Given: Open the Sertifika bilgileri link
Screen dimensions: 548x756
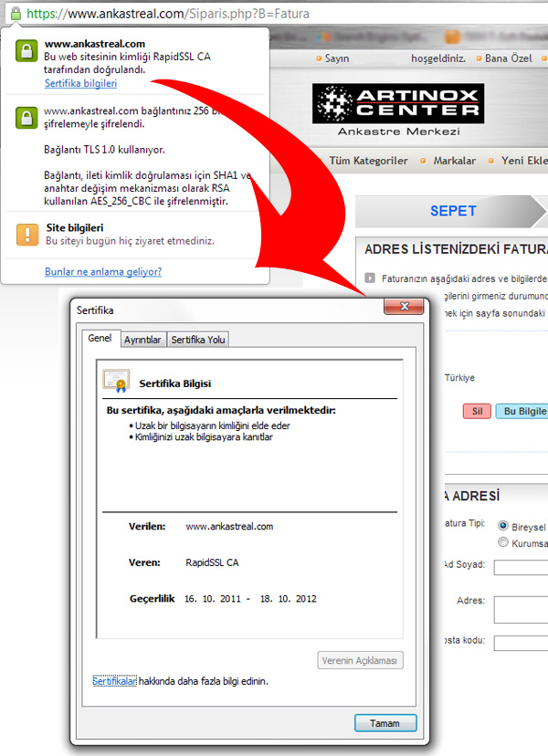Looking at the screenshot, I should [80, 83].
